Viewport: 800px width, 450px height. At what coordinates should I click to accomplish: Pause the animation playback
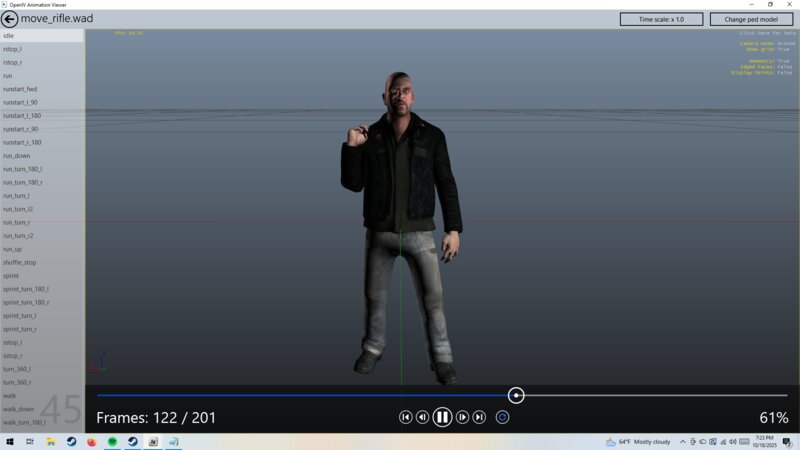442,417
